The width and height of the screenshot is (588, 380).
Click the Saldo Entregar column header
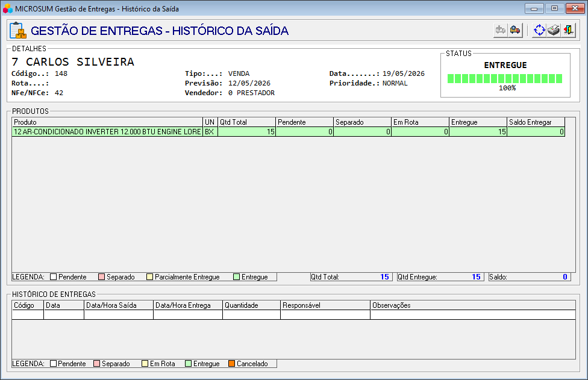point(536,122)
